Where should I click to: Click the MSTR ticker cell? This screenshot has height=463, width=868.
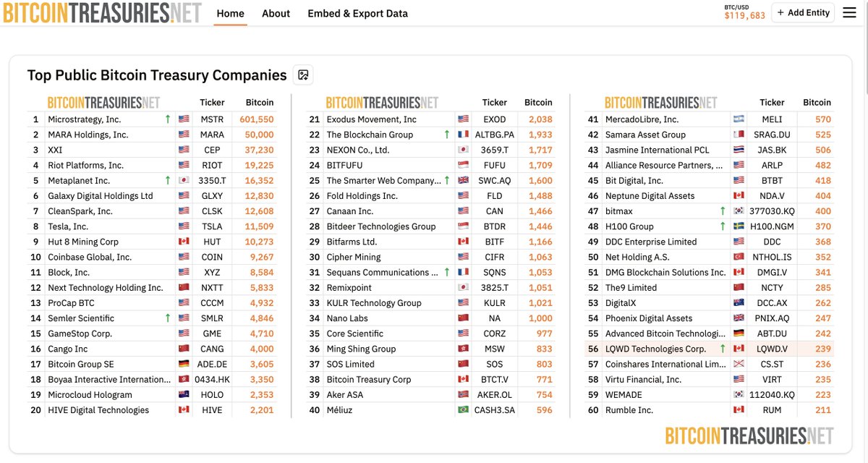pyautogui.click(x=212, y=119)
